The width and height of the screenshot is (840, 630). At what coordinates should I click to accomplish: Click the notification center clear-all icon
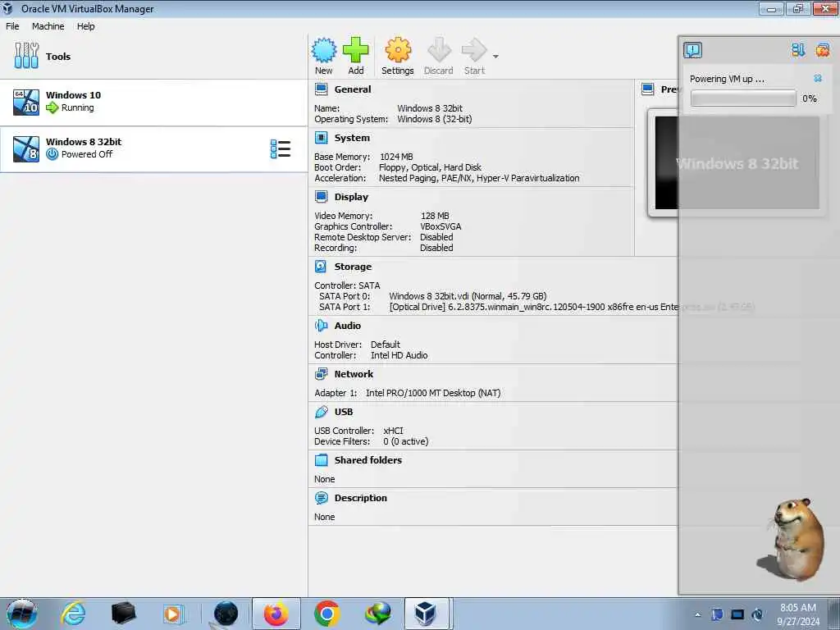click(822, 50)
